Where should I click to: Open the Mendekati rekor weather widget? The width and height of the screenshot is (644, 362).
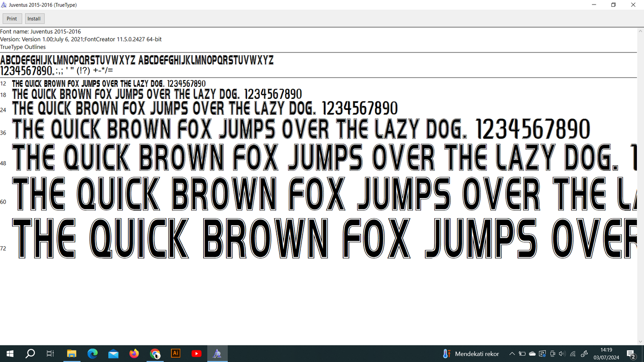pyautogui.click(x=471, y=354)
